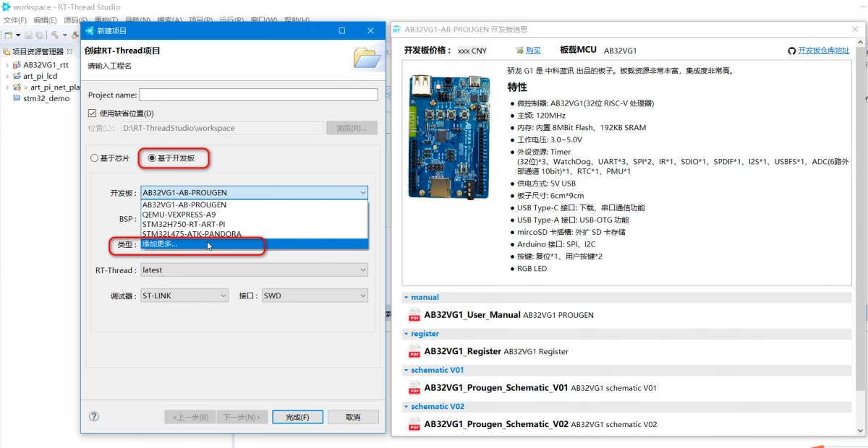Expand the art_pi_lcd tree node
Image resolution: width=868 pixels, height=448 pixels.
[x=7, y=76]
